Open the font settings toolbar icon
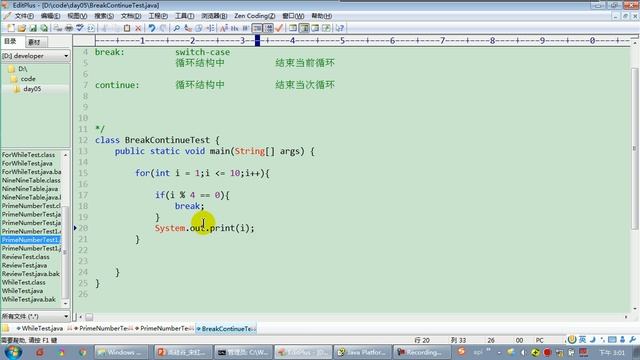640x360 pixels. click(224, 28)
